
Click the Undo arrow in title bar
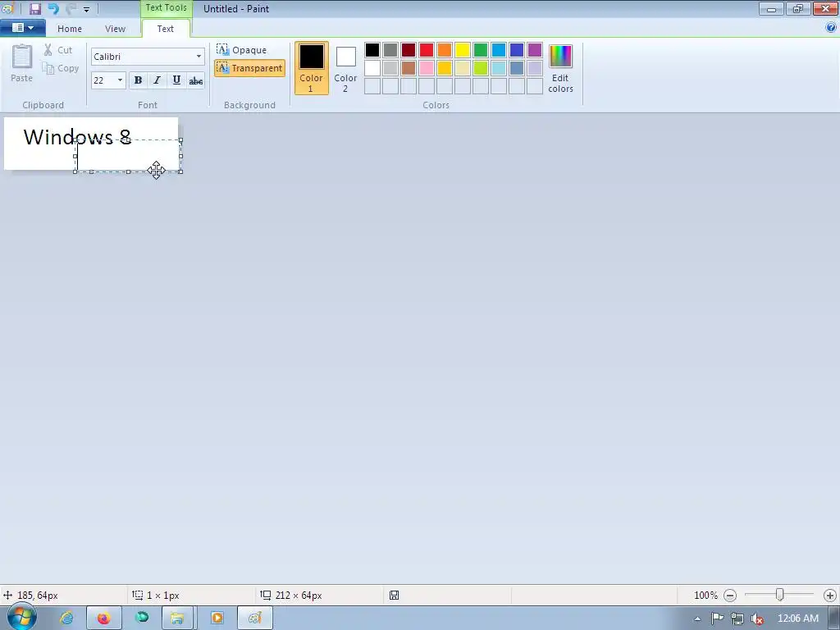53,8
